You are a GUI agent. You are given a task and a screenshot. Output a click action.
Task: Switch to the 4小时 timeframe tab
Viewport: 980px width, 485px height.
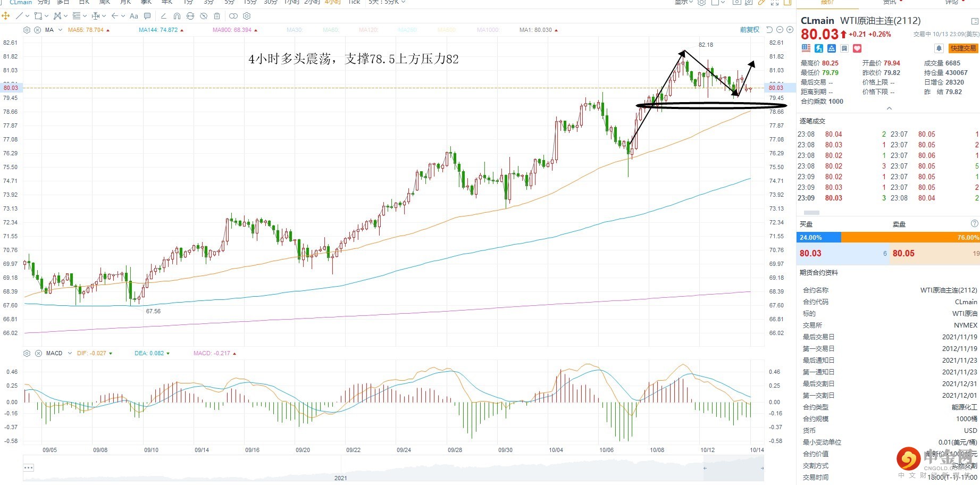[332, 2]
